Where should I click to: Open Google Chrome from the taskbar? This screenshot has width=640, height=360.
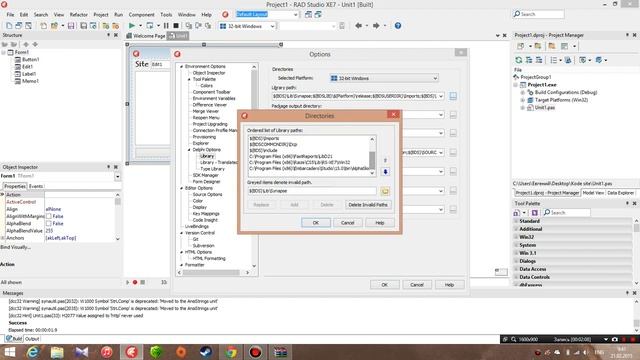(231, 352)
